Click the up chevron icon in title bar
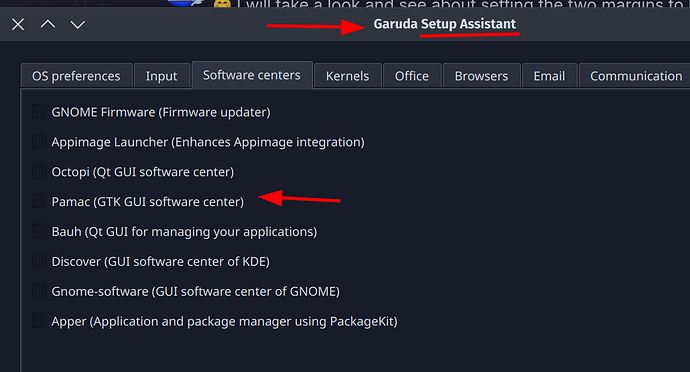 coord(48,24)
